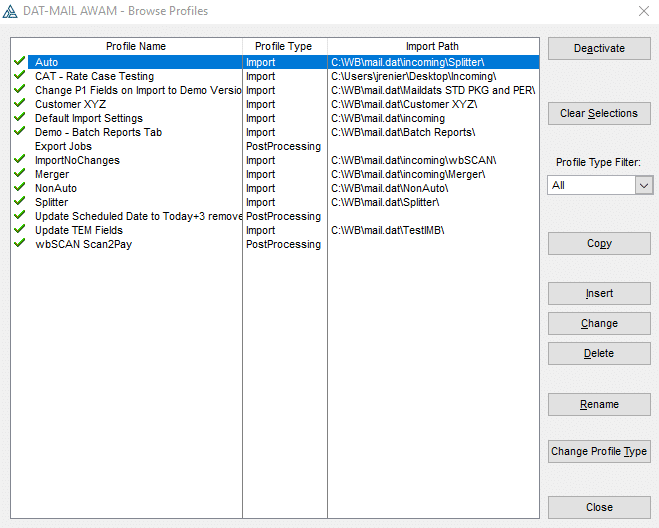The image size is (659, 528).
Task: Sort by the Profile Name column header
Action: pos(136,46)
